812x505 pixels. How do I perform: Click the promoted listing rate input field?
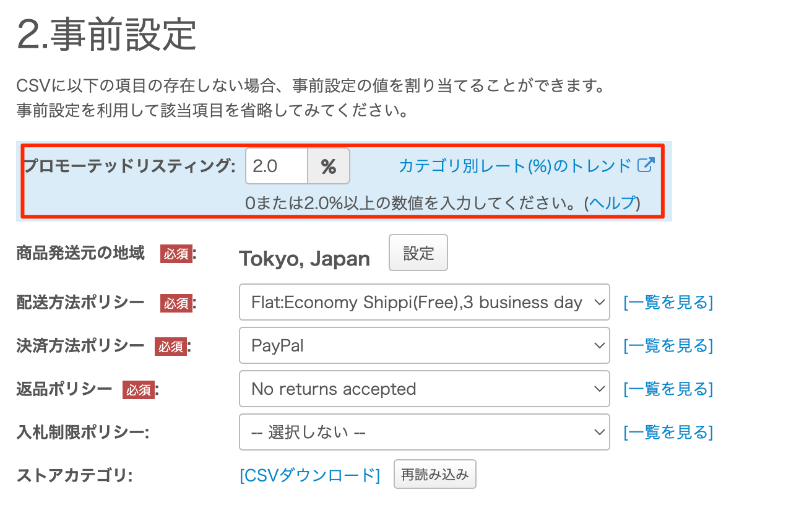(277, 166)
